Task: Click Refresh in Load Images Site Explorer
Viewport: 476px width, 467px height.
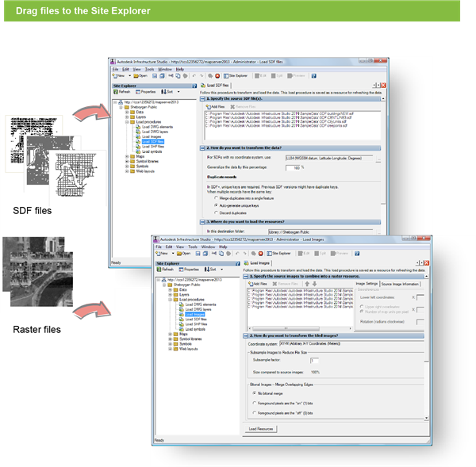Action: coord(165,269)
